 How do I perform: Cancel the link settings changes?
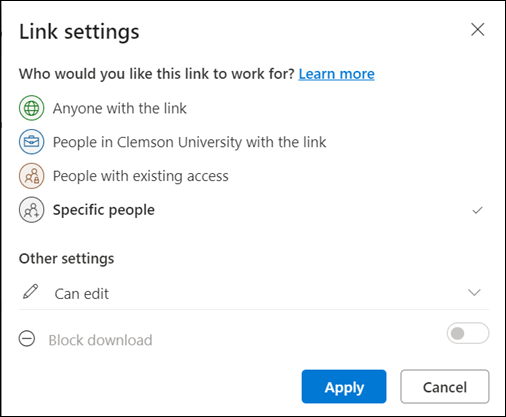coord(445,386)
